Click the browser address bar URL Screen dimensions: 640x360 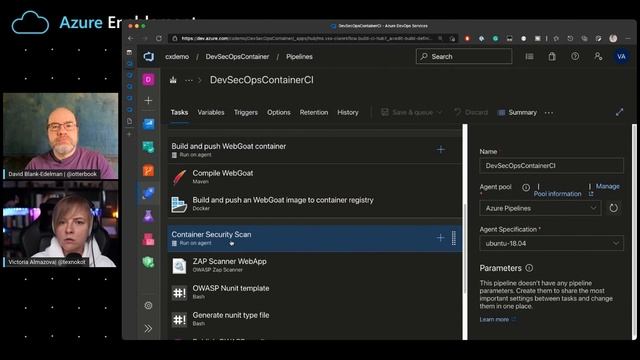[x=306, y=38]
